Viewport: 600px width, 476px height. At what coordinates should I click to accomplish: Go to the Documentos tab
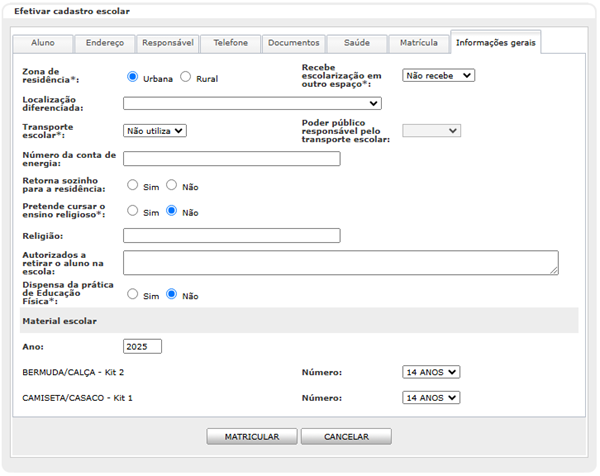tap(295, 43)
